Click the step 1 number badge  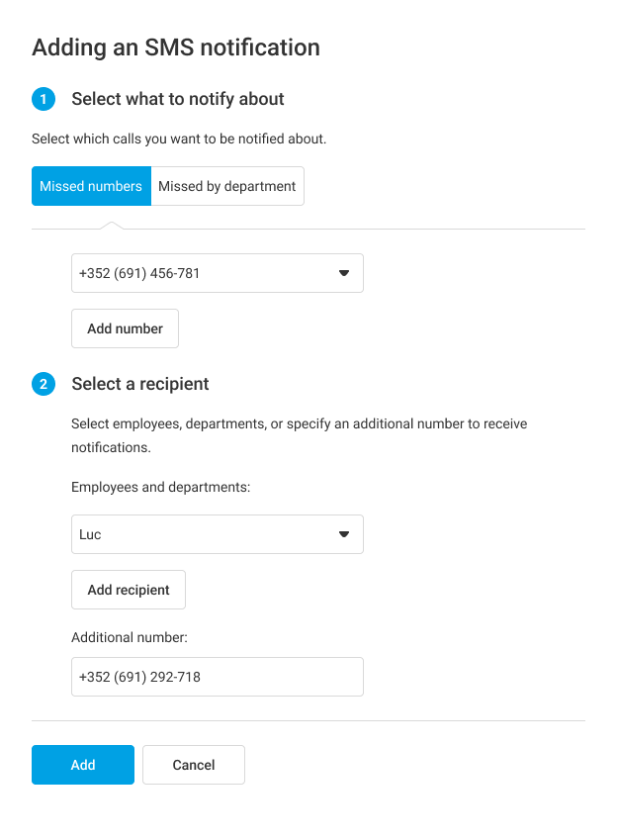(x=44, y=99)
